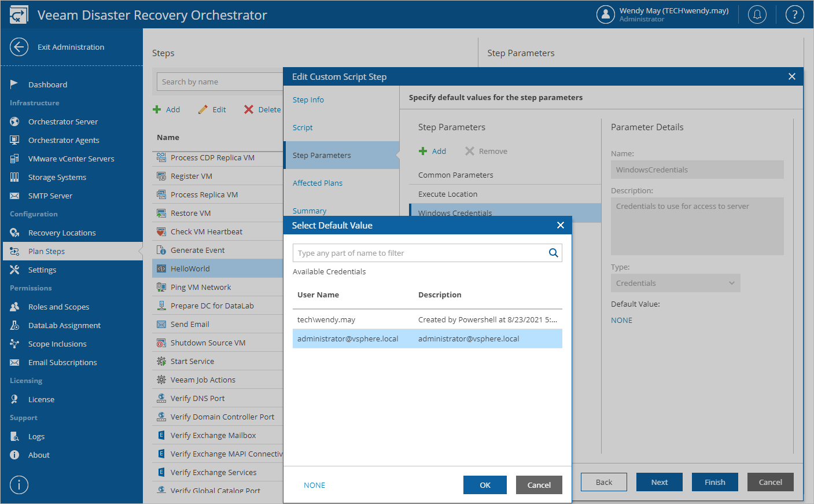Click the Orchestrator Agents monitor icon
The width and height of the screenshot is (814, 504).
[x=14, y=140]
